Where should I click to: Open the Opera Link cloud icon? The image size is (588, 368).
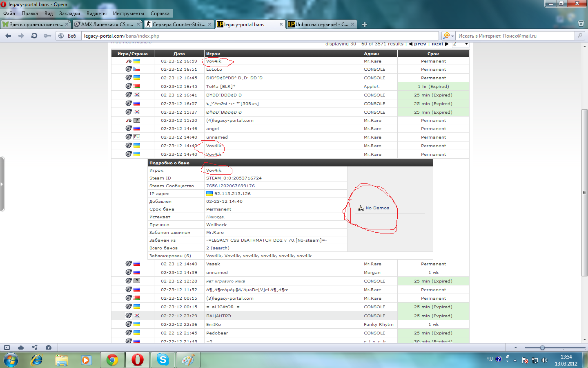coord(20,348)
